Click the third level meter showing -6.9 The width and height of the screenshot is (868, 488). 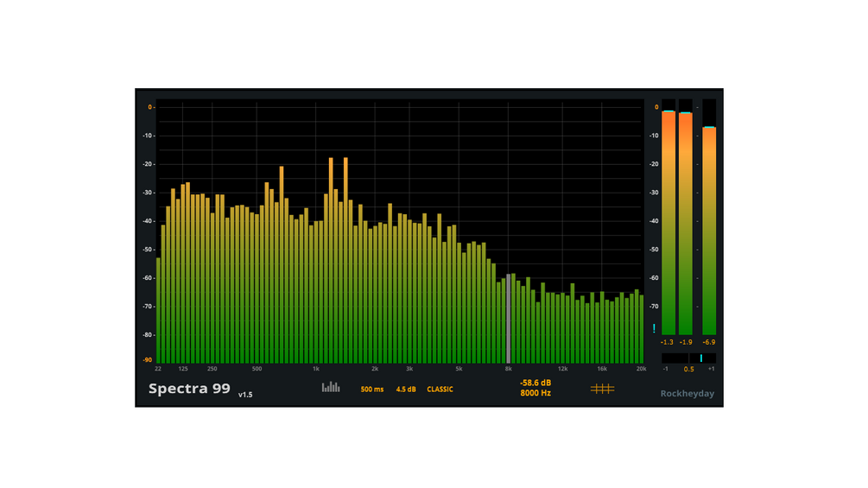coord(709,217)
